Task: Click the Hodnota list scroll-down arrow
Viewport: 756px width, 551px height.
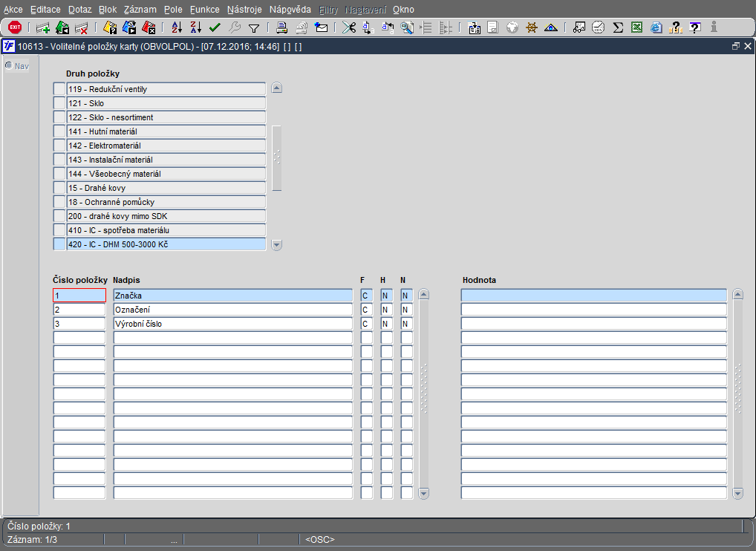Action: tap(737, 493)
